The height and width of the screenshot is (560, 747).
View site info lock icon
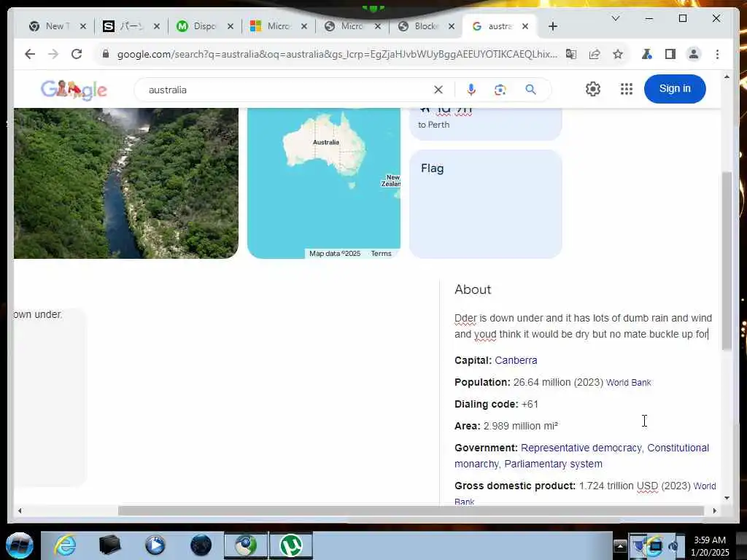pos(106,54)
